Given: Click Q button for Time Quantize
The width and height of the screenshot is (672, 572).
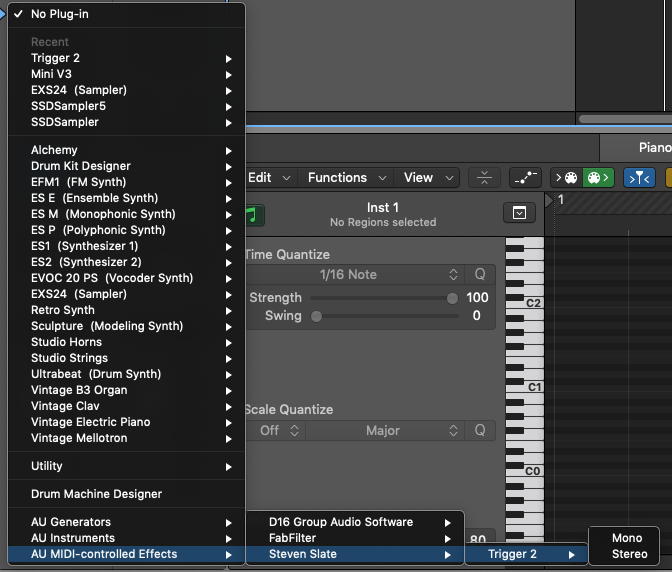Looking at the screenshot, I should 480,275.
